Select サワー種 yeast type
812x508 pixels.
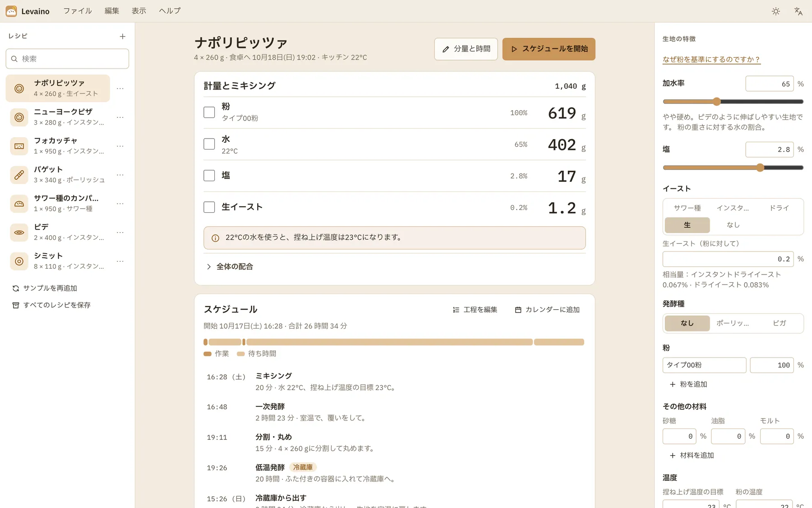pyautogui.click(x=687, y=208)
